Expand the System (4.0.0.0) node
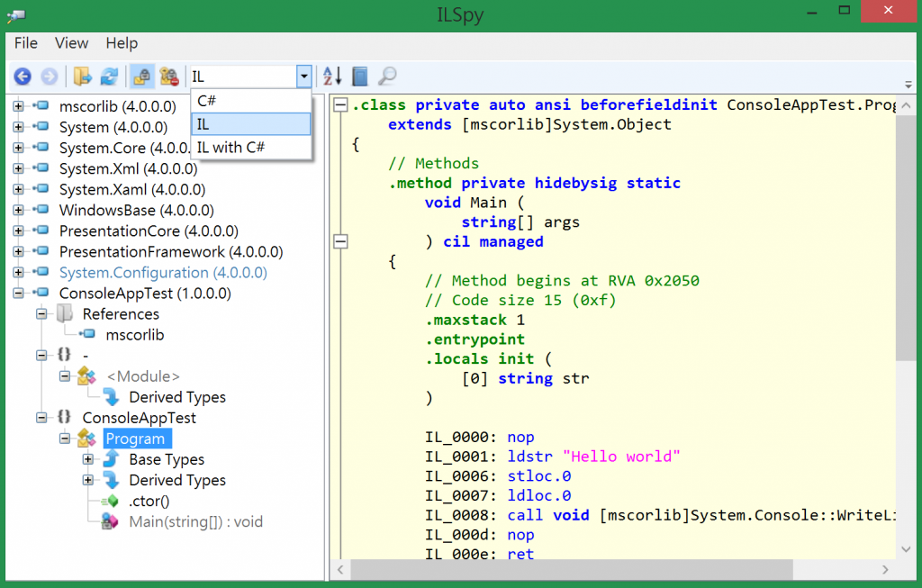Viewport: 922px width, 588px height. click(18, 127)
